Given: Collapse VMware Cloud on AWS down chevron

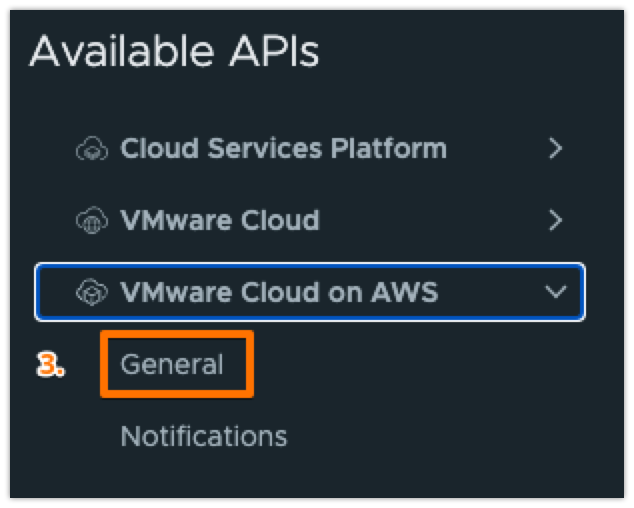Looking at the screenshot, I should pyautogui.click(x=554, y=292).
